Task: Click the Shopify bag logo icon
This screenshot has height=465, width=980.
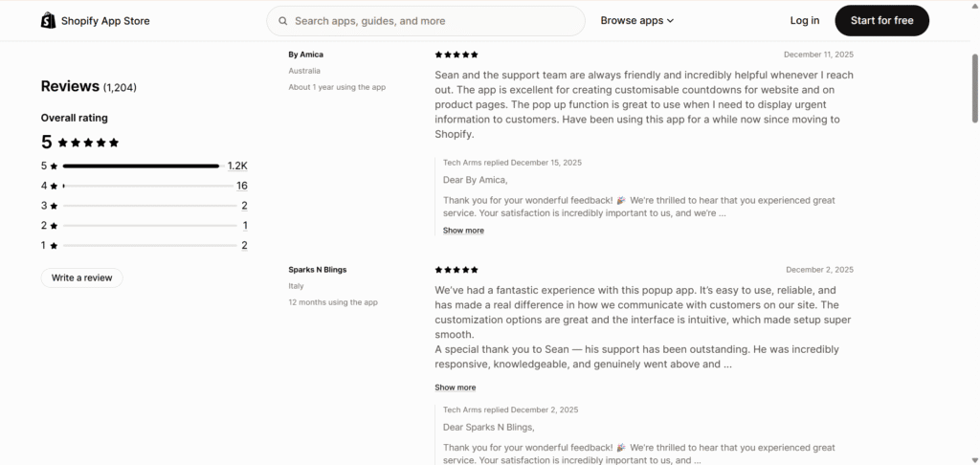Action: pos(48,21)
